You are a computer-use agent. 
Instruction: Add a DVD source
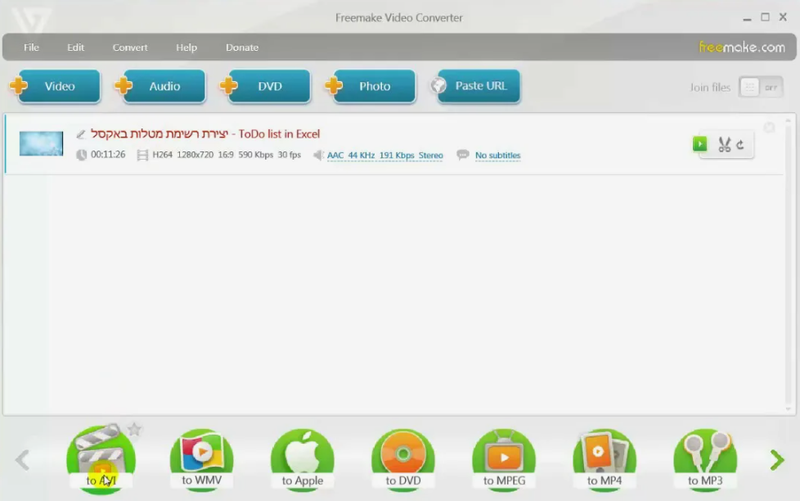265,86
